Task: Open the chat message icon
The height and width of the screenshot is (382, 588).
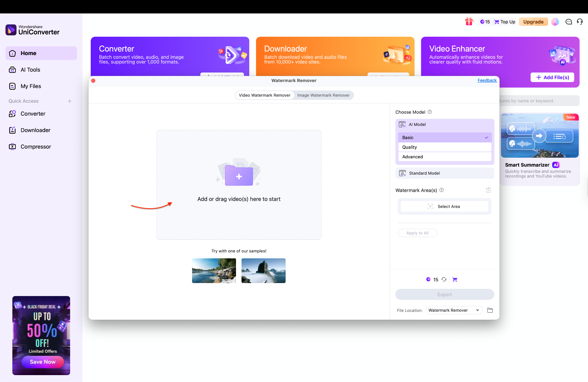Action: point(568,22)
